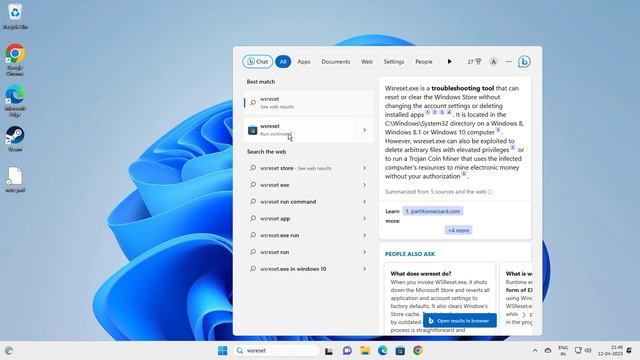Screen dimensions: 640x360
Task: Launch Google Chrome from taskbar
Action: [418, 350]
